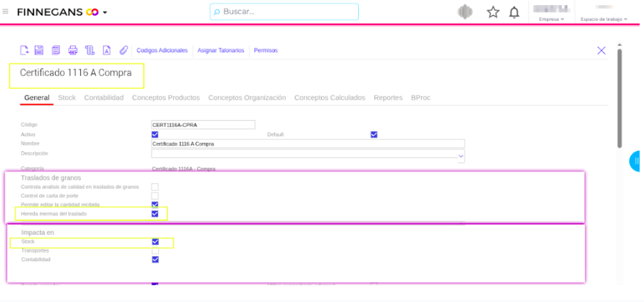Image resolution: width=644 pixels, height=302 pixels.
Task: Click the Save diskette icon
Action: coord(39,50)
